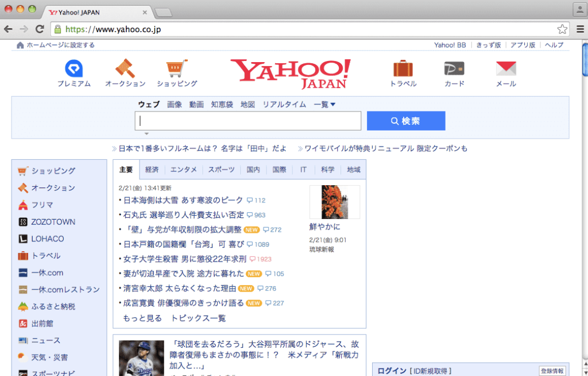Click sidebar トラベル suitcase icon
This screenshot has height=376, width=588.
(23, 256)
